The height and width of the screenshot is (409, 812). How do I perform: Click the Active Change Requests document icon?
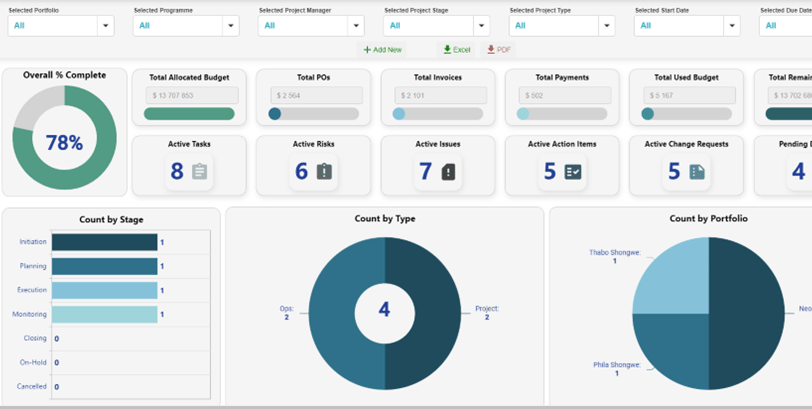697,171
